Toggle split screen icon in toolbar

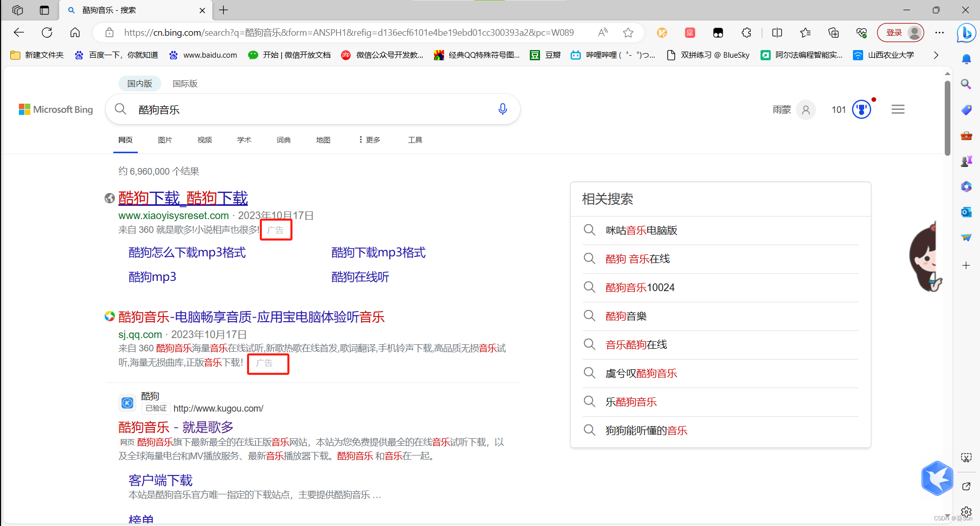point(777,33)
